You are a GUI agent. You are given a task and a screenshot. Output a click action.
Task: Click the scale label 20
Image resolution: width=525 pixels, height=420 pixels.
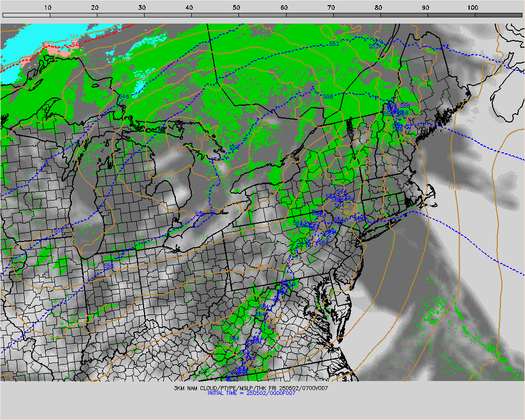[95, 7]
